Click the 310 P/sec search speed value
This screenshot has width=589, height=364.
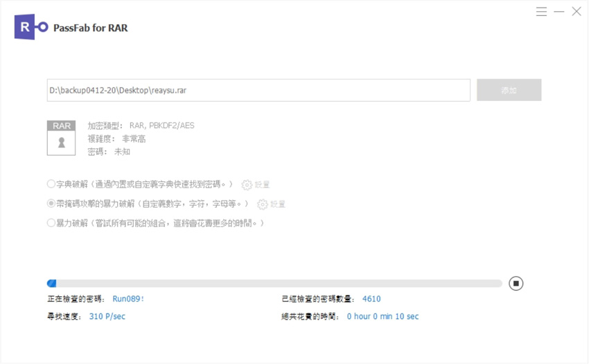coord(107,316)
